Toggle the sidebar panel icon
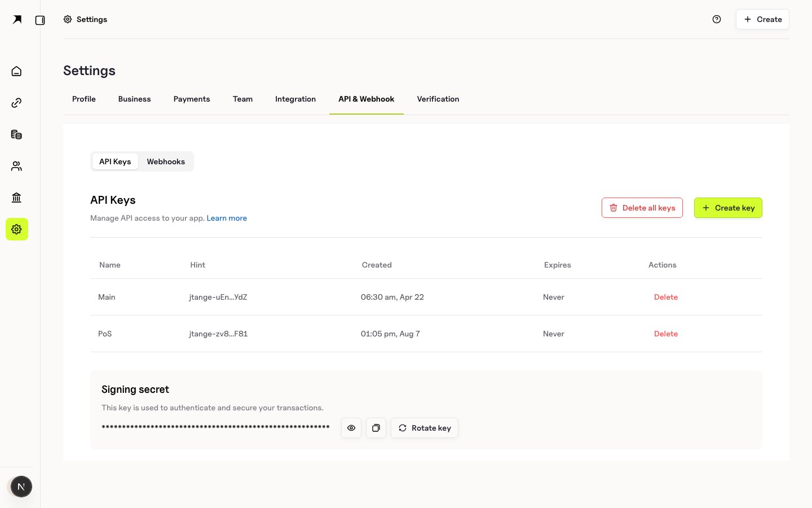The image size is (812, 508). [40, 20]
